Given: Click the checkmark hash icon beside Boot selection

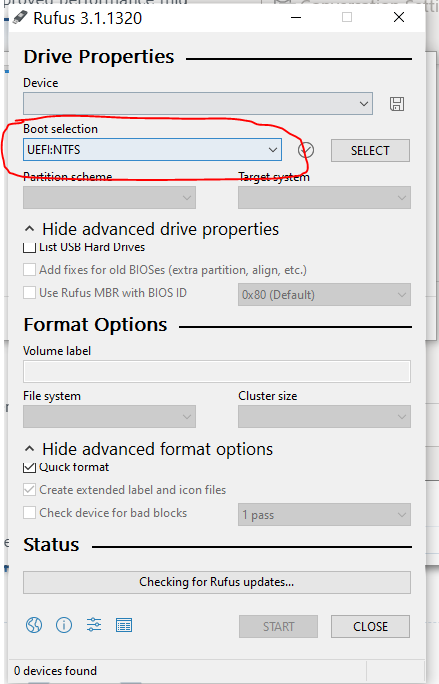Looking at the screenshot, I should 306,150.
